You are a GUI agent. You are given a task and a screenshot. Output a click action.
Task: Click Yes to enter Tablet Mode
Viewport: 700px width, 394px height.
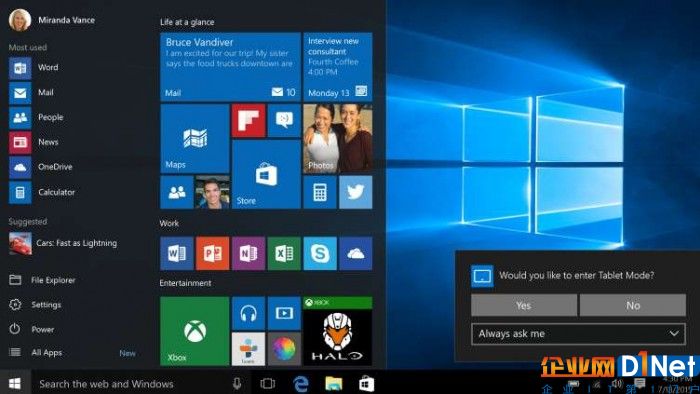(524, 305)
